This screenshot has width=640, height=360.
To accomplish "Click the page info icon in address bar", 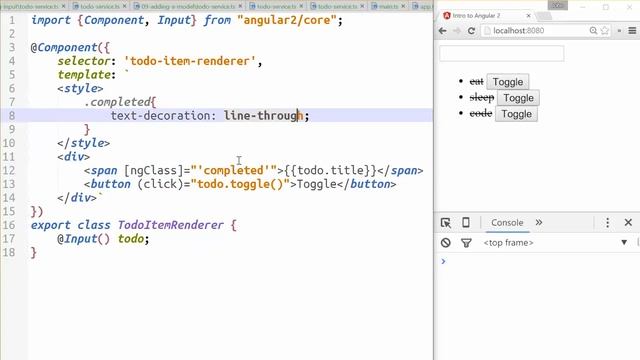I will coord(487,31).
